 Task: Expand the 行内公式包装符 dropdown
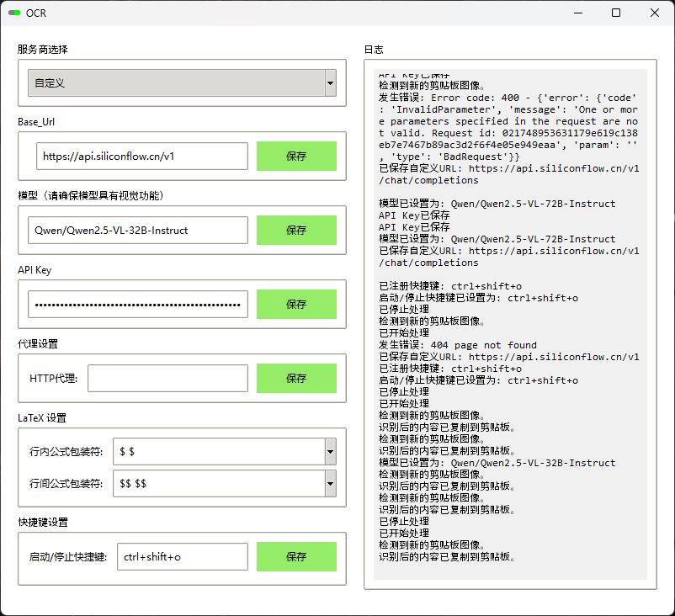pos(330,452)
